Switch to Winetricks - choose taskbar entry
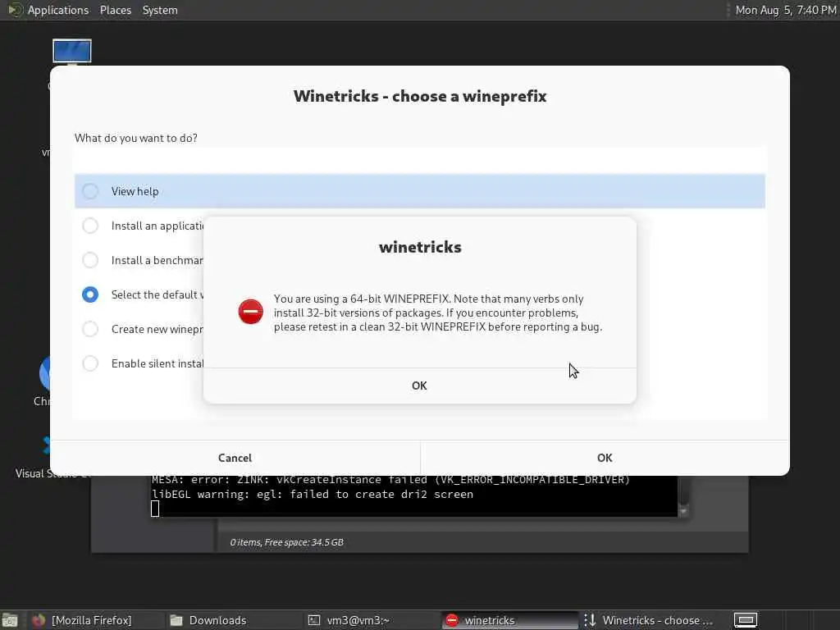 (649, 620)
